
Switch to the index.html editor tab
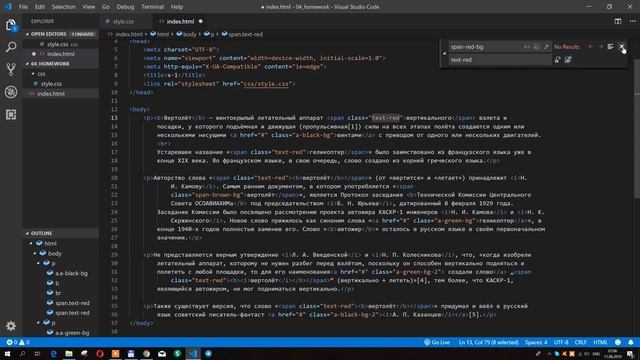pyautogui.click(x=180, y=21)
